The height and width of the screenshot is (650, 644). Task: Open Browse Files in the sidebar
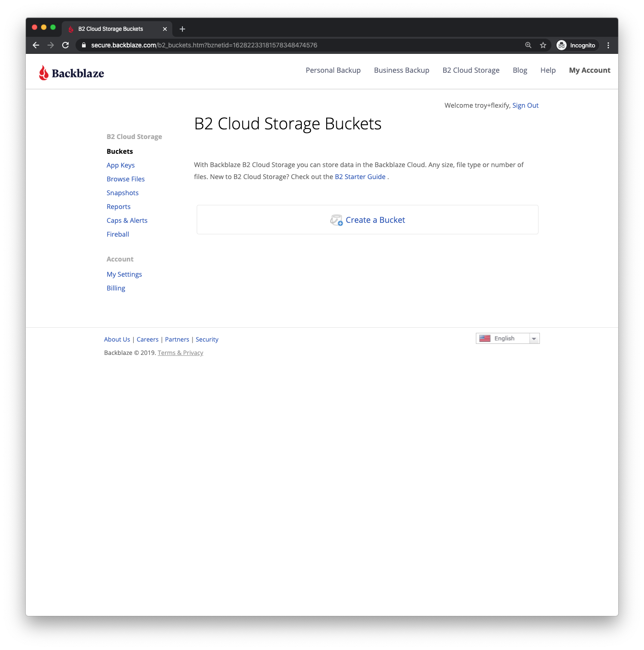click(x=126, y=179)
